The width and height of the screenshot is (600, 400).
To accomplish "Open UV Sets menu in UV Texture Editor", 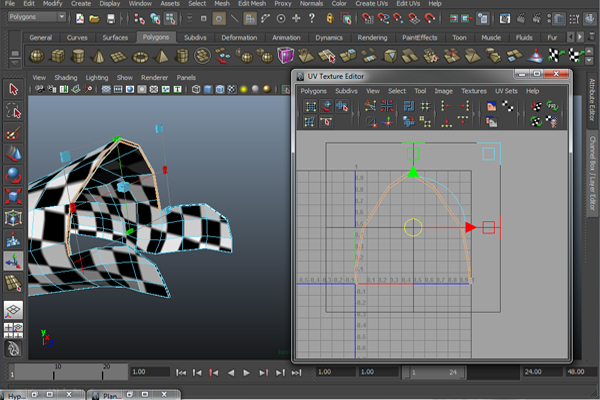I will coord(506,91).
